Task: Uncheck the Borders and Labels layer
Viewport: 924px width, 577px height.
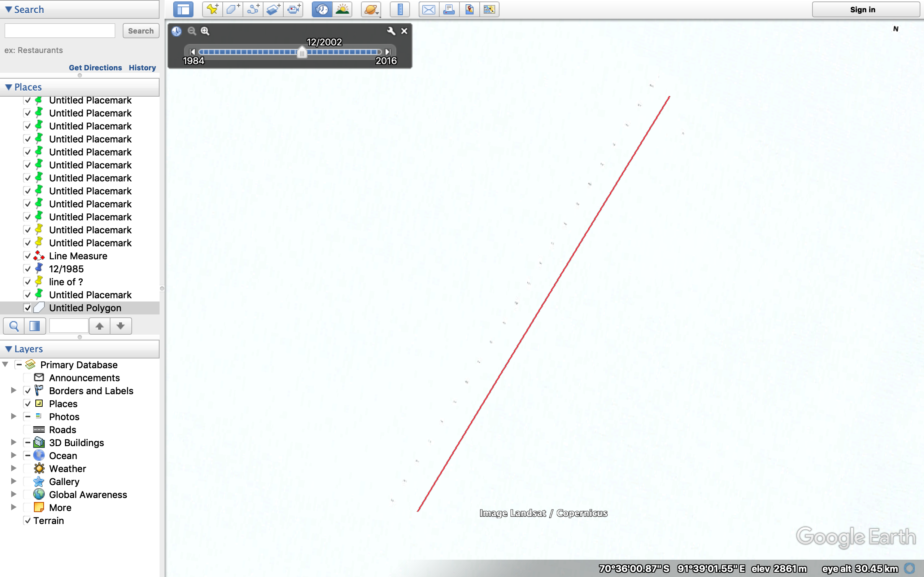Action: [x=27, y=391]
